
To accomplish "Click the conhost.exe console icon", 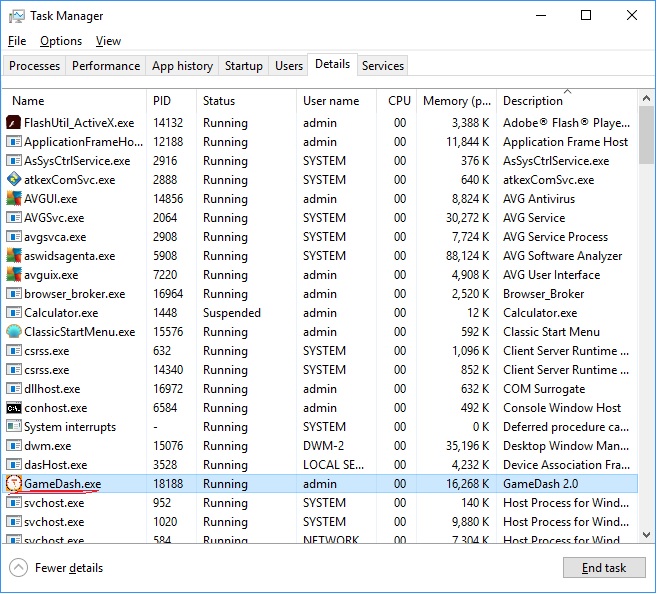I will pyautogui.click(x=14, y=408).
